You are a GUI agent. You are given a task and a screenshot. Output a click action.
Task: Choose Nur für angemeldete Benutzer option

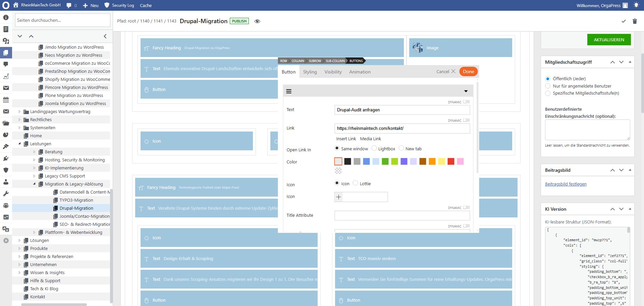click(548, 86)
